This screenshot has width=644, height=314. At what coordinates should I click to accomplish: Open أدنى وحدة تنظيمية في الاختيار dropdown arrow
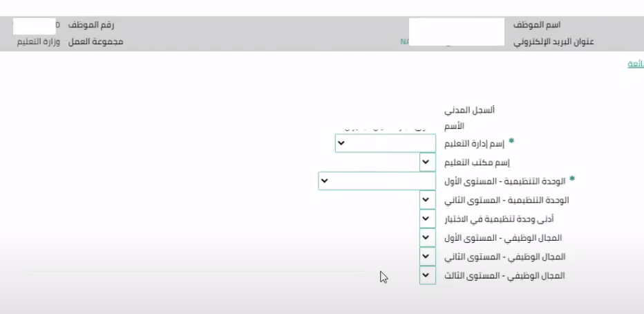click(x=428, y=219)
